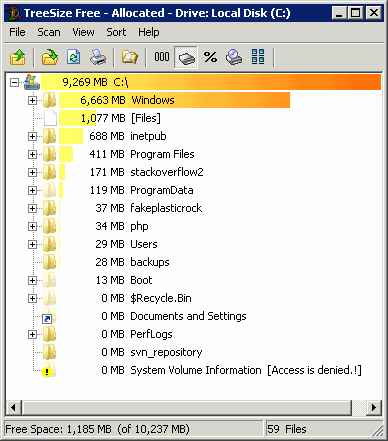Click the Documents and Settings shortcut icon
Screen dimensions: 388x441
[x=49, y=317]
